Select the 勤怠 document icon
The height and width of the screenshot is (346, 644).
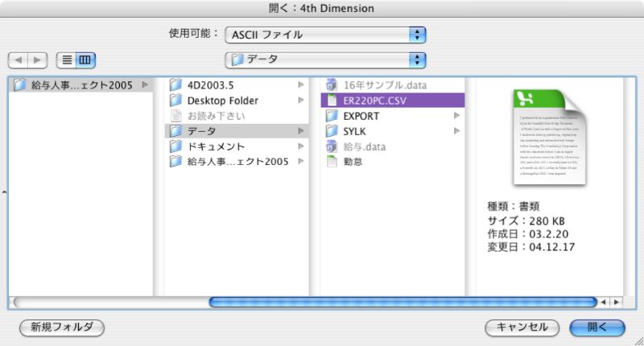pos(331,161)
